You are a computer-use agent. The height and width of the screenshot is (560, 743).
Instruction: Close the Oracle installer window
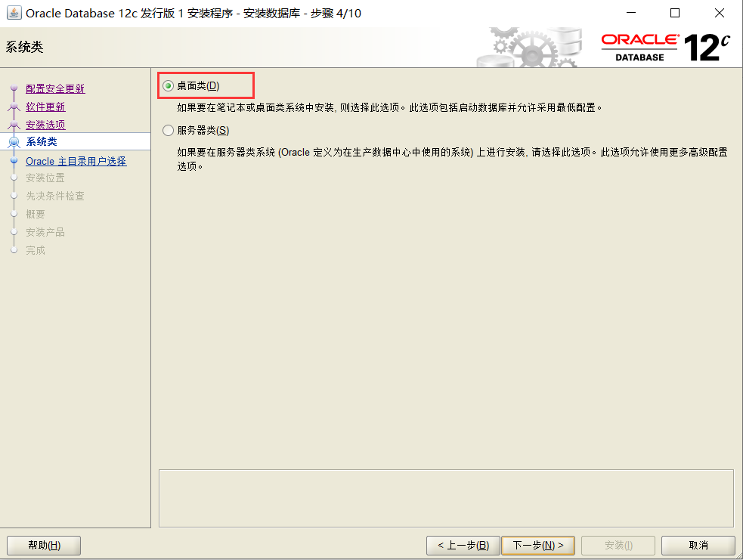pos(720,13)
